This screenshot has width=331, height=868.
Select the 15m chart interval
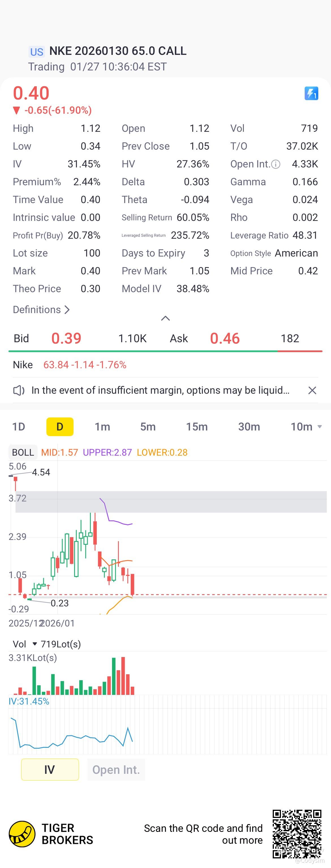pyautogui.click(x=197, y=427)
